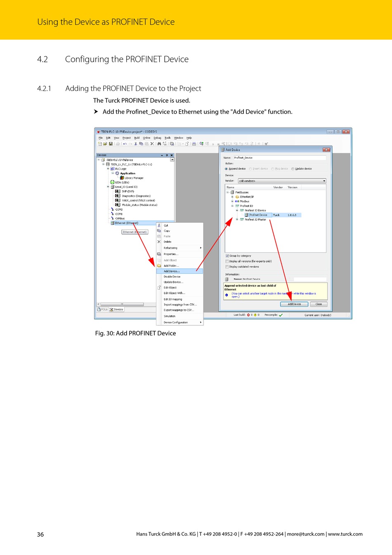Expand the Profinet IO Master node

tap(237, 219)
